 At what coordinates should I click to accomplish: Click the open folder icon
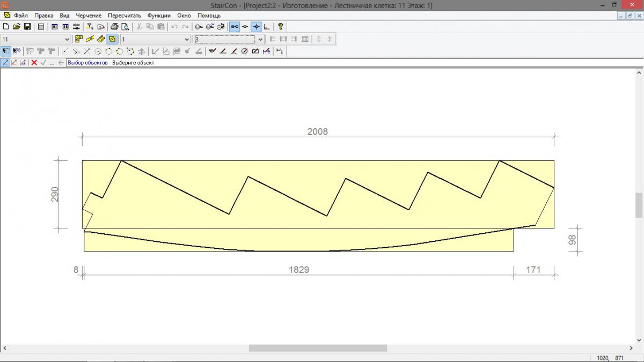[x=16, y=26]
